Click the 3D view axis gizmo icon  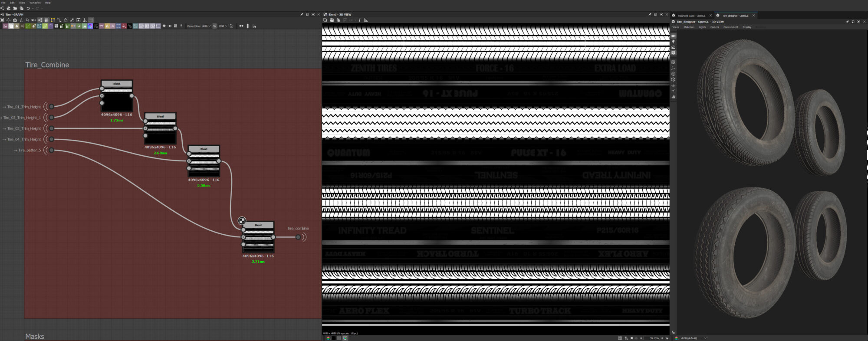click(x=673, y=69)
